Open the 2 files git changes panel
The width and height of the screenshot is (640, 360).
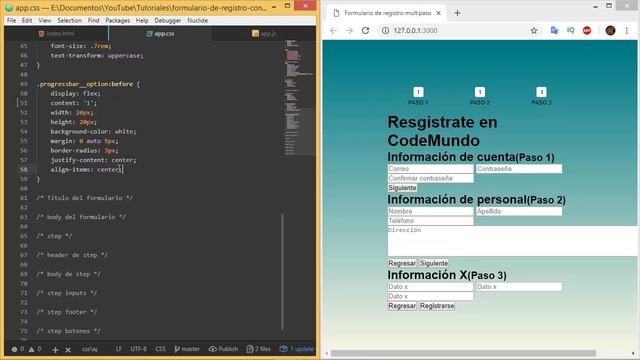coord(259,349)
